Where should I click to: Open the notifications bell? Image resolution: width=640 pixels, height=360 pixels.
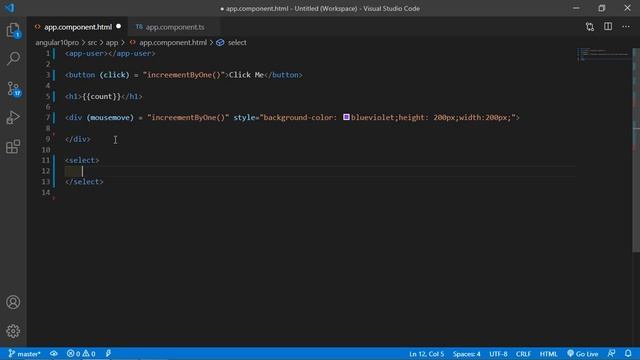(x=628, y=353)
